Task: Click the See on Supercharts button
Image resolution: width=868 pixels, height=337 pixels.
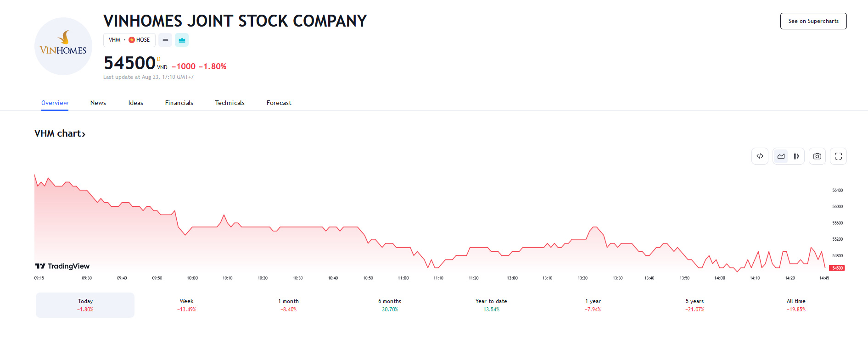Action: [x=813, y=21]
